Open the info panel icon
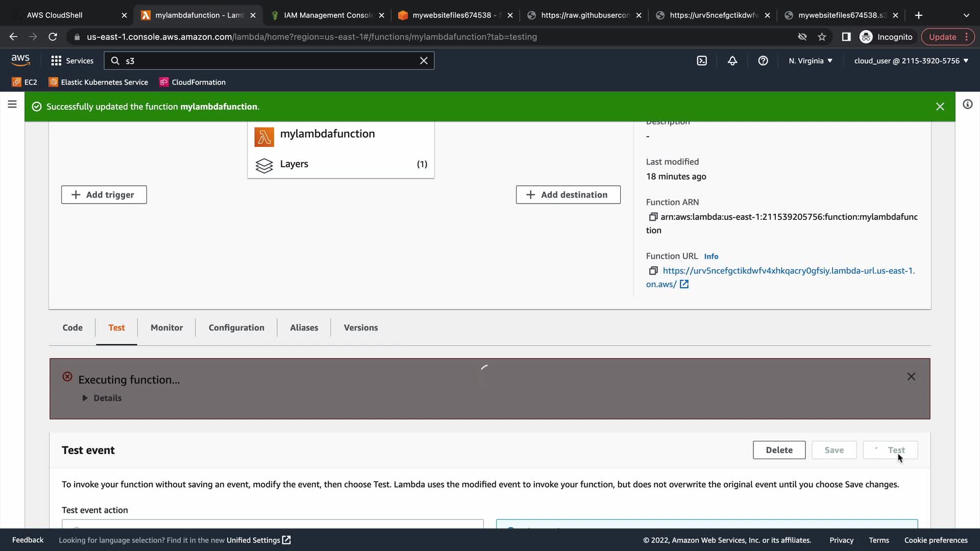The height and width of the screenshot is (551, 980). click(967, 105)
